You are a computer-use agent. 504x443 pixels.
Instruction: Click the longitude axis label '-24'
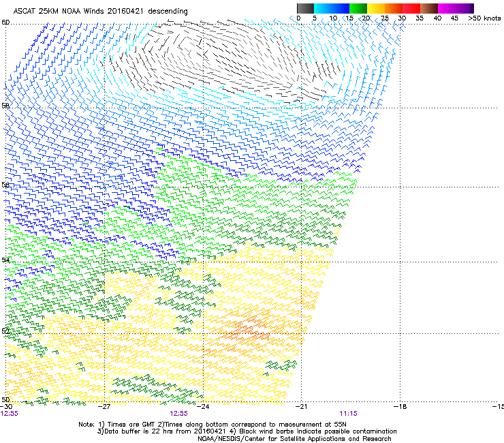(203, 406)
